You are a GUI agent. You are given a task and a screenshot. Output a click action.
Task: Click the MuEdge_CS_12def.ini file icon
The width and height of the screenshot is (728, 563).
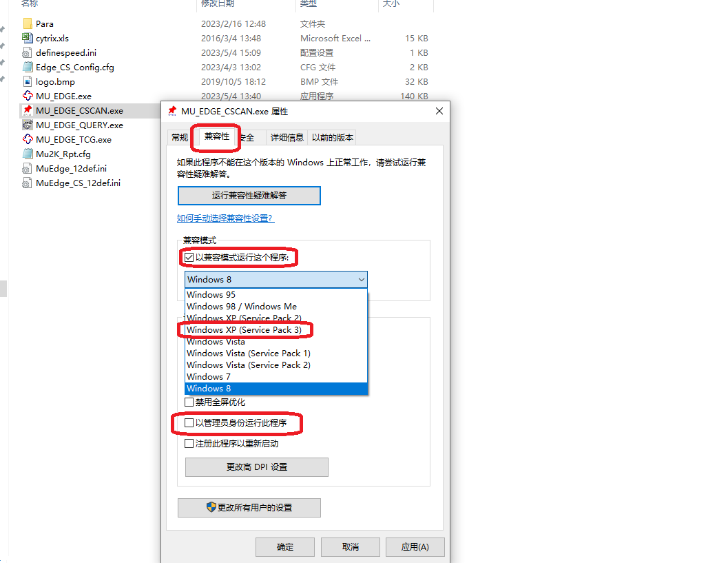click(28, 183)
